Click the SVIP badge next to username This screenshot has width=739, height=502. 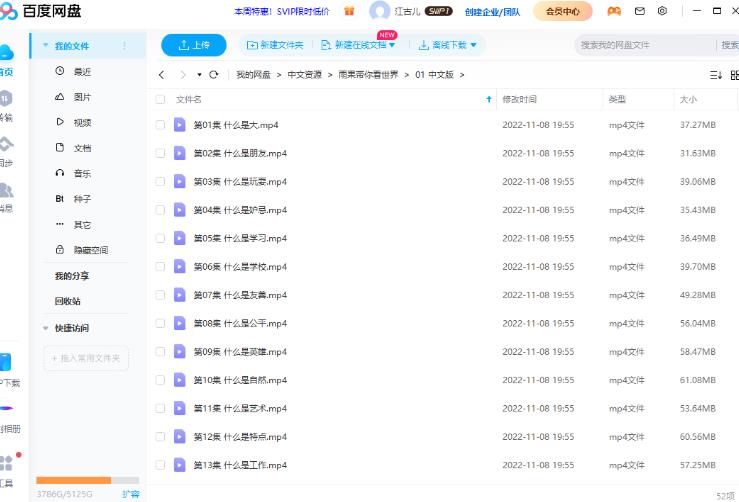pos(438,11)
